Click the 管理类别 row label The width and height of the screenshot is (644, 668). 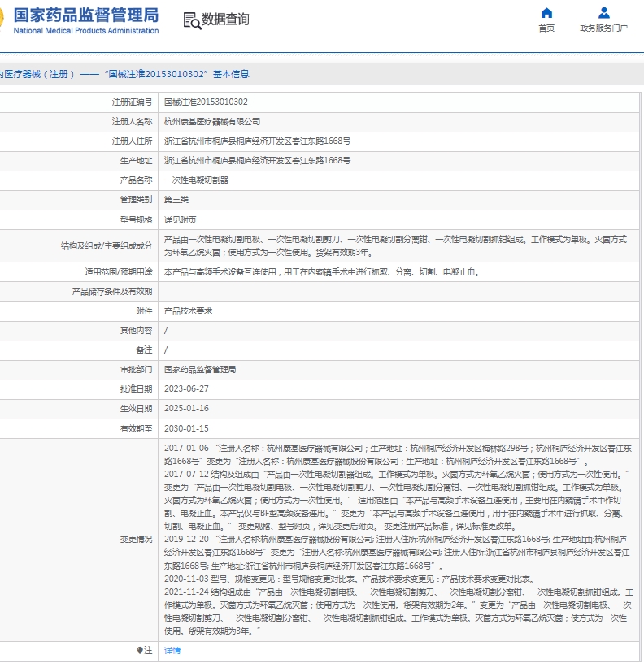136,199
